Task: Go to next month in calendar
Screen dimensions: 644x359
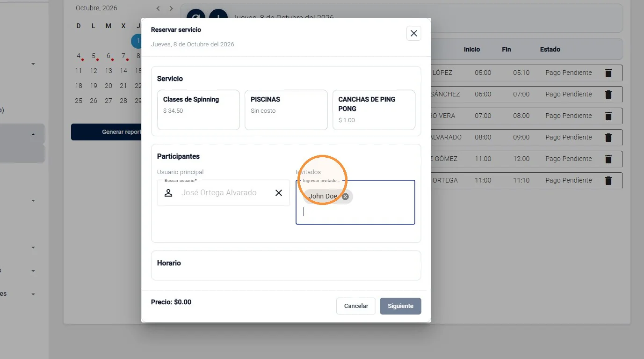Action: (x=171, y=8)
